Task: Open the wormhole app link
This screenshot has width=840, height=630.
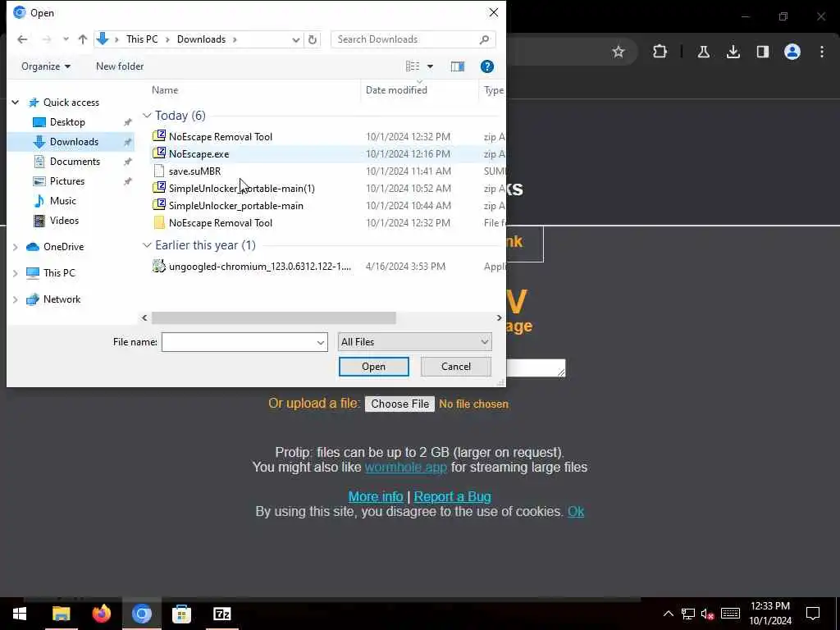Action: tap(405, 467)
